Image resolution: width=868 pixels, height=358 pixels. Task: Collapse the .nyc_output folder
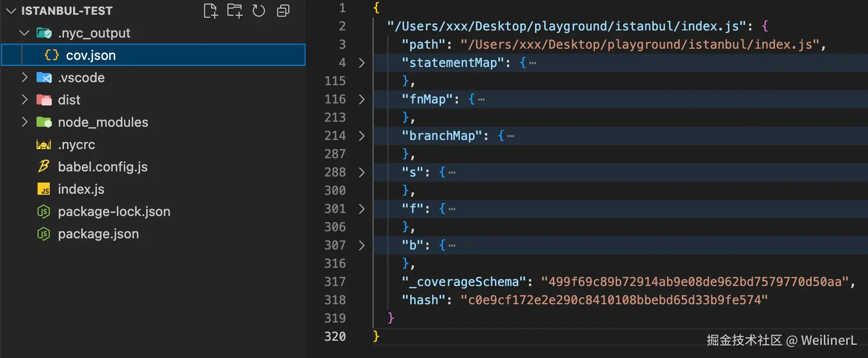24,33
